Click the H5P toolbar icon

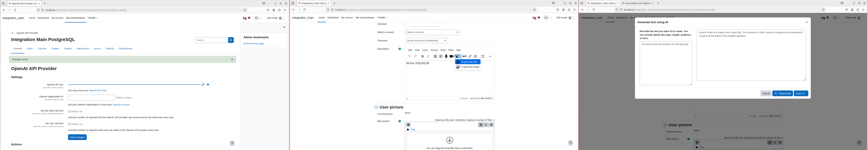(x=464, y=56)
